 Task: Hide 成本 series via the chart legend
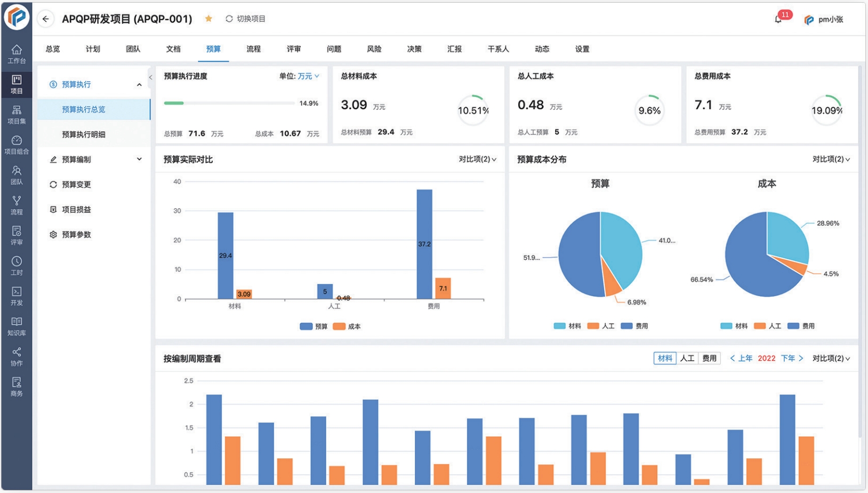click(x=347, y=326)
